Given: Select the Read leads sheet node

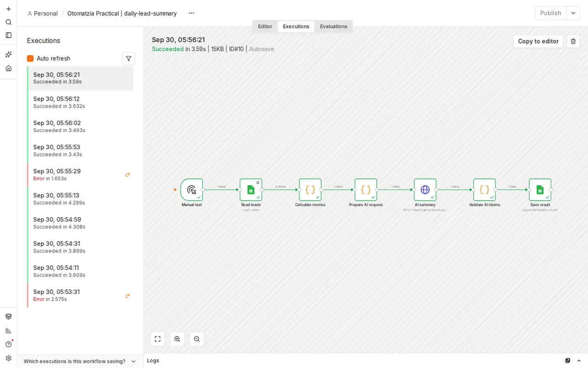Looking at the screenshot, I should [251, 190].
